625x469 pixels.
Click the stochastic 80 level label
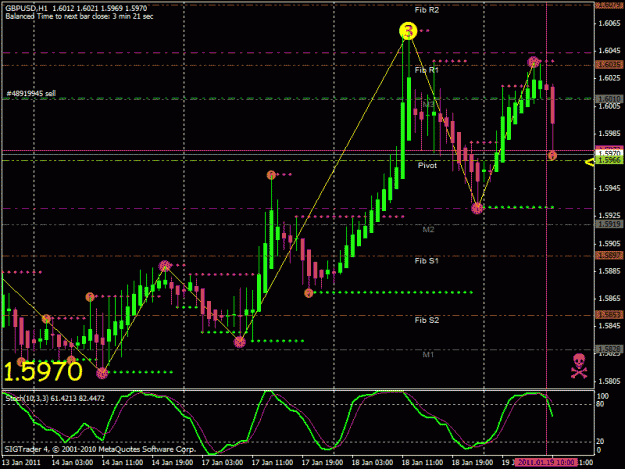pos(600,404)
